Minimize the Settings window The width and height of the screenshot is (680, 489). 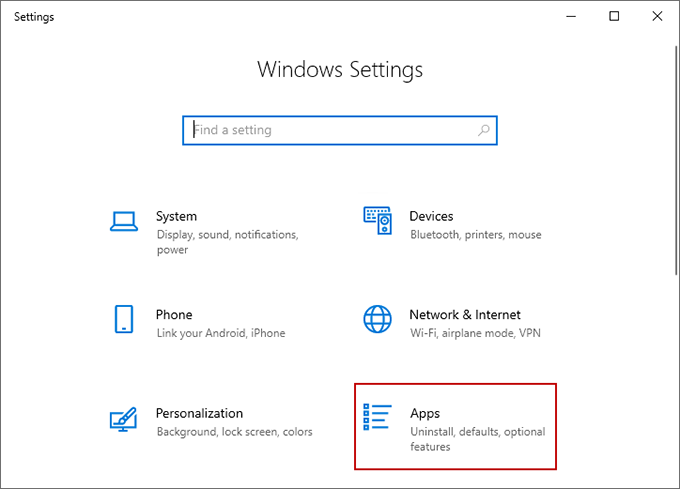tap(571, 16)
